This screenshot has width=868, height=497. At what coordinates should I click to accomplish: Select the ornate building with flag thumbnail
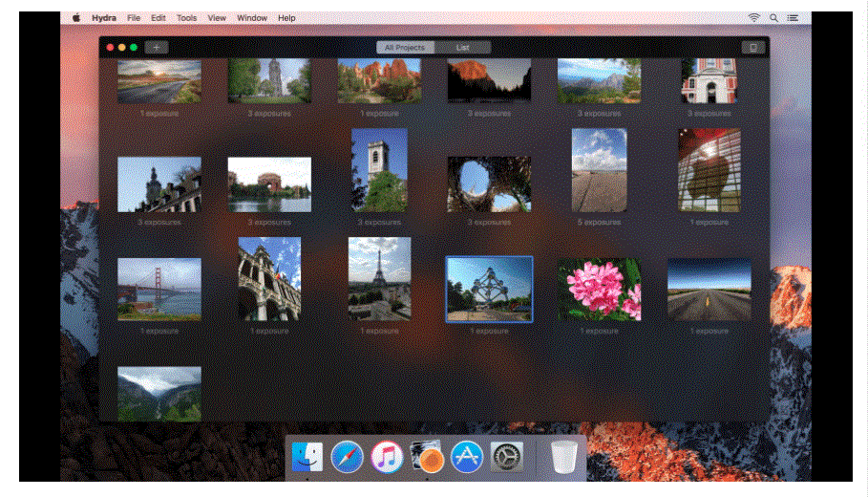pyautogui.click(x=269, y=279)
